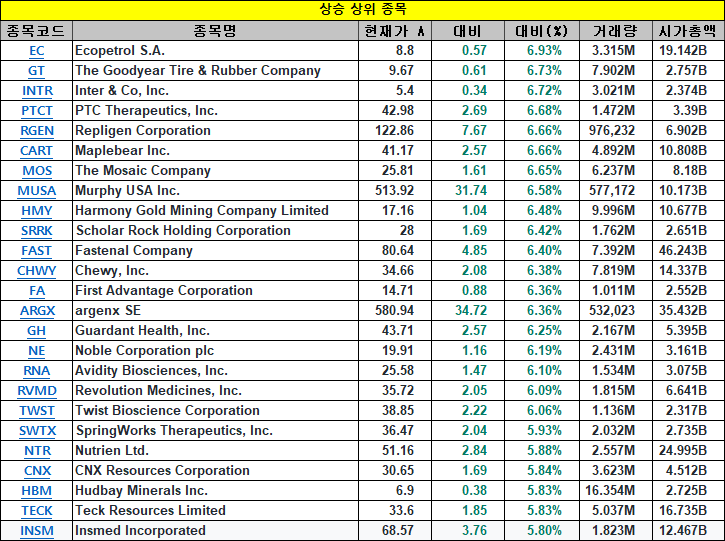
Task: Open the HMY ticker link
Action: (x=37, y=211)
